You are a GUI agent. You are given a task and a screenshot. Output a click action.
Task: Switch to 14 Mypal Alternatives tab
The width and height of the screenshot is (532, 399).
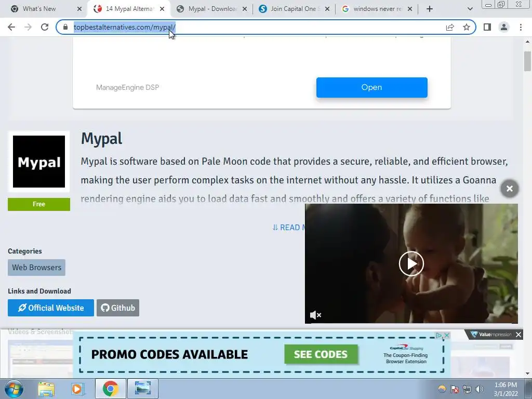[x=129, y=9]
